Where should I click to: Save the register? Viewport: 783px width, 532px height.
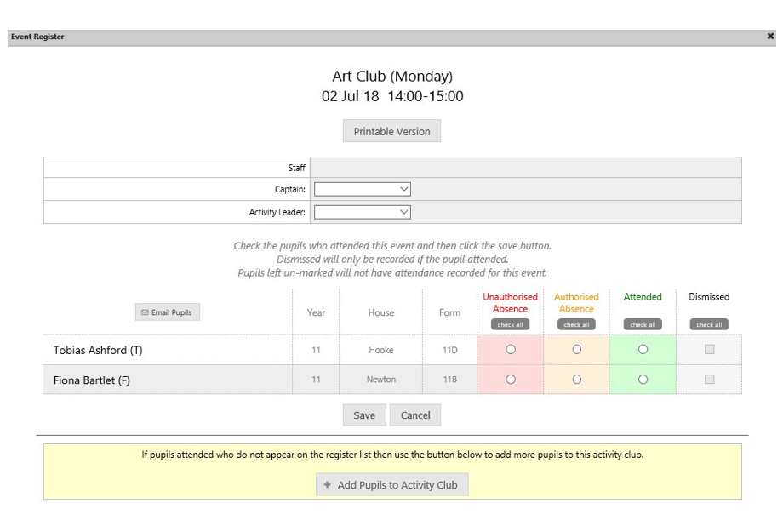[364, 415]
